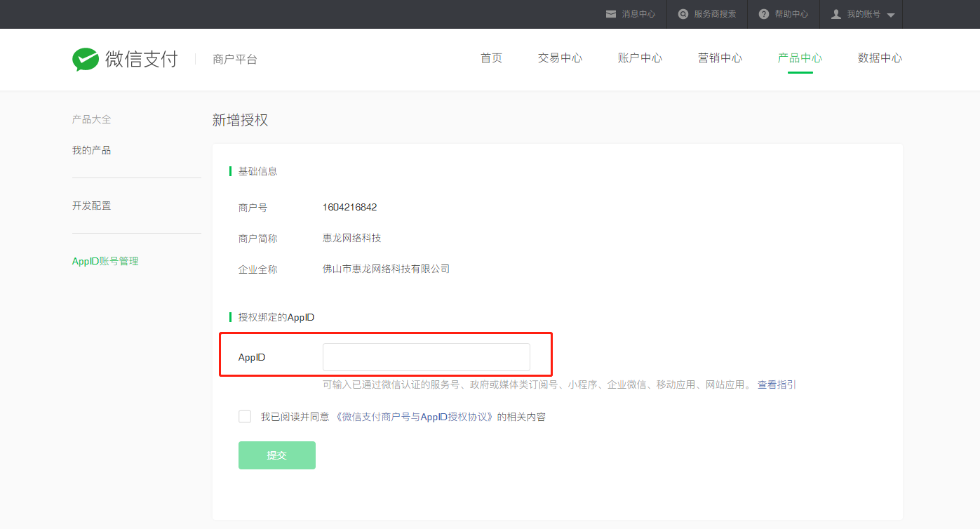Click the 新增授权 page title

click(x=240, y=120)
